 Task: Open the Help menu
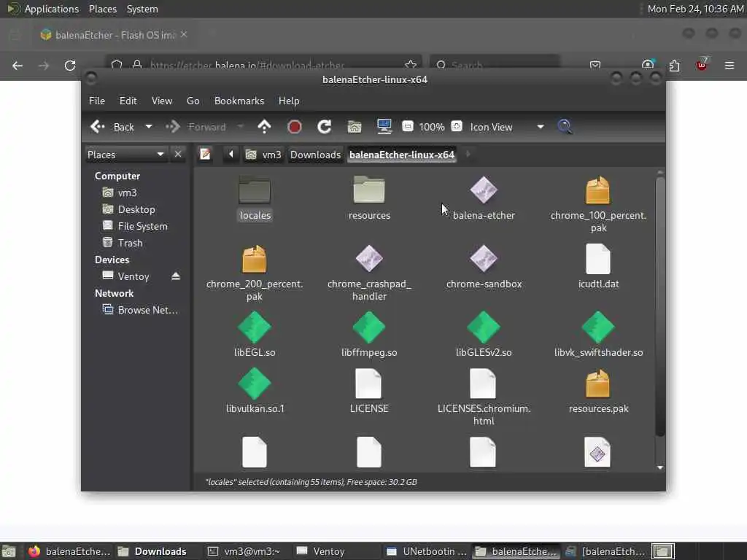coord(289,101)
